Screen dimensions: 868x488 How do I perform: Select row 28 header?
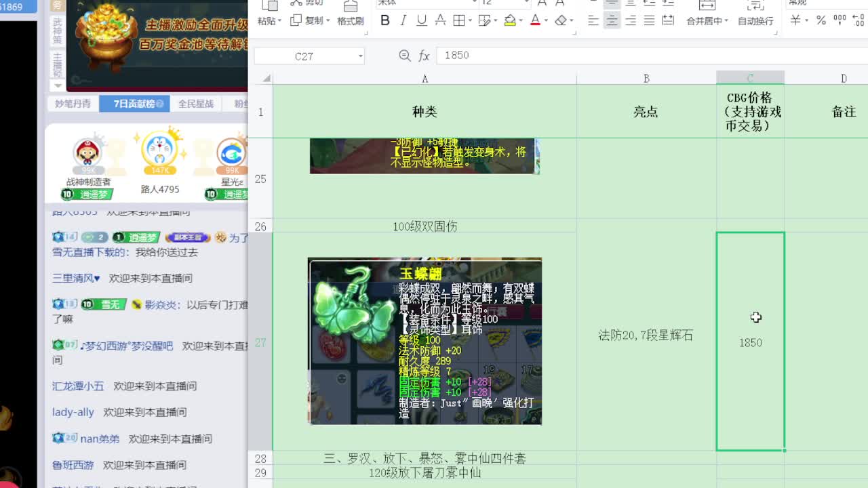coord(260,459)
